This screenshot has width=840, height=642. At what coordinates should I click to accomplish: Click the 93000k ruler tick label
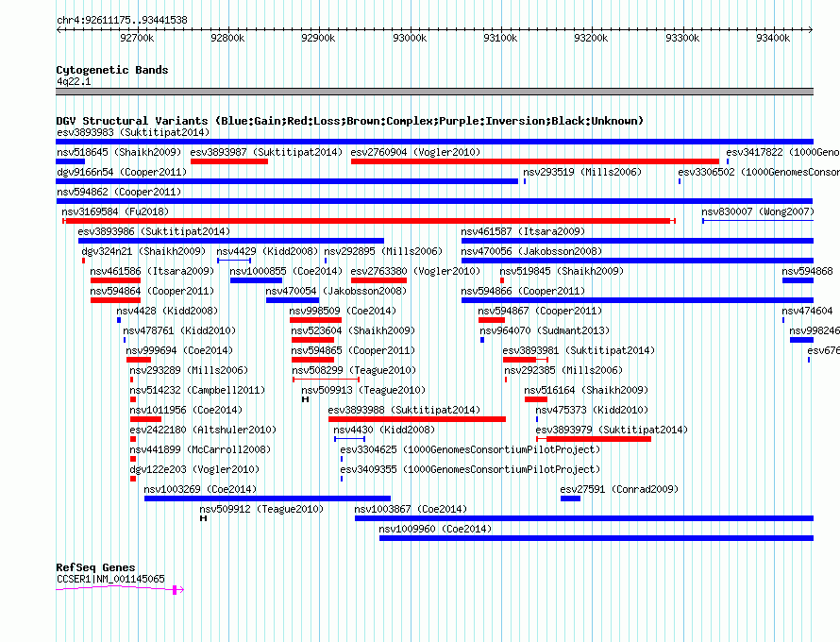[410, 38]
